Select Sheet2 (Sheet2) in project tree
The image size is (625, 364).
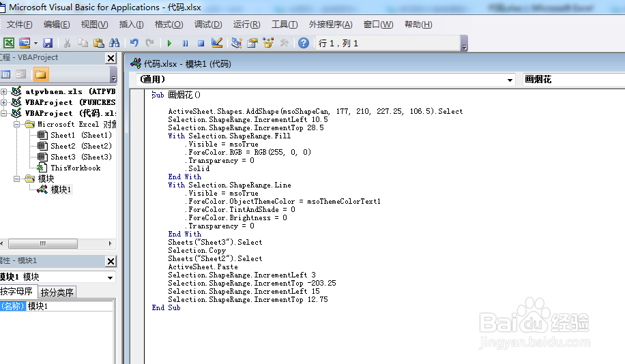81,146
